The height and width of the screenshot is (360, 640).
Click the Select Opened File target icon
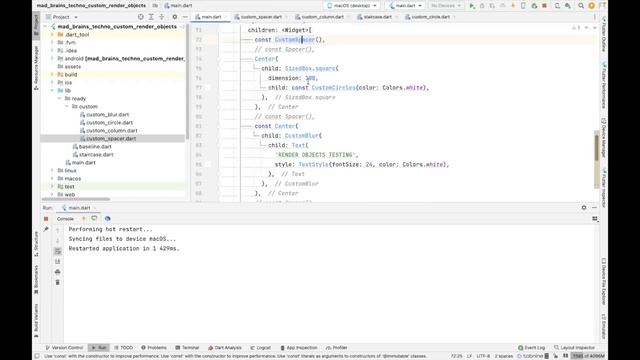(x=140, y=17)
